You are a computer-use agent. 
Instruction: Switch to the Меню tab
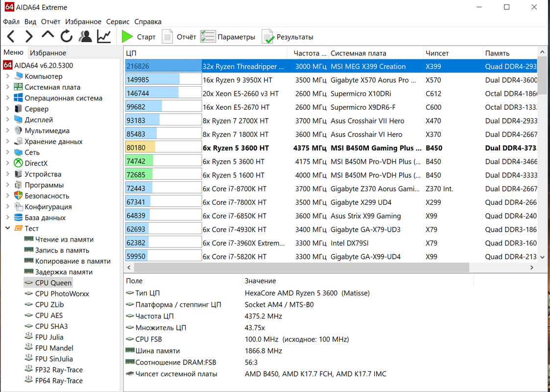coord(13,52)
